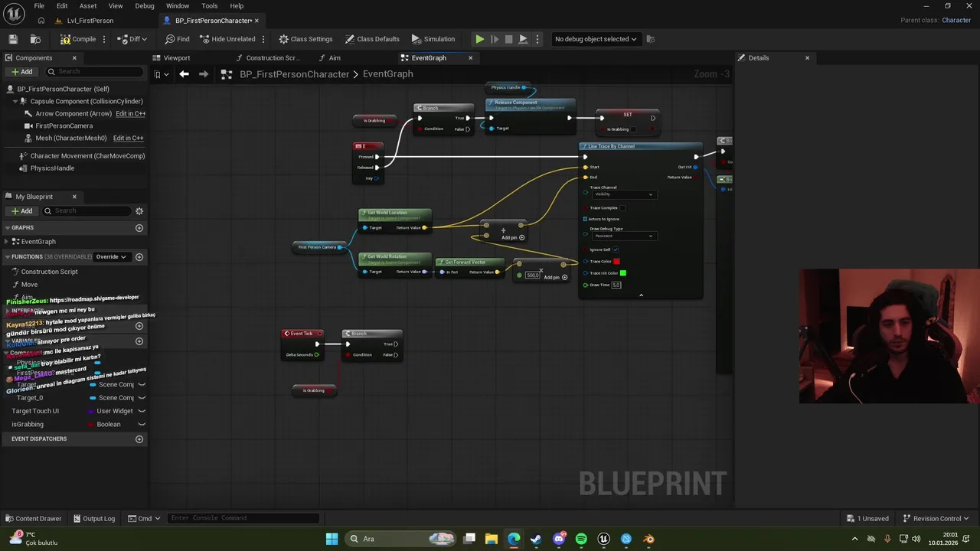Screen dimensions: 980x551
Task: Open Edit in C++ link for Arrow Component
Action: [x=130, y=113]
